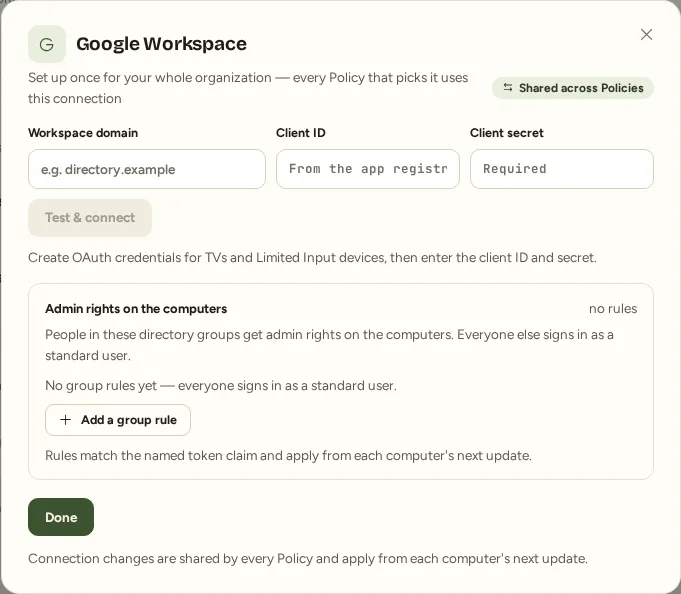Click the 'Rules match the named token claim' note
681x594 pixels.
(288, 455)
